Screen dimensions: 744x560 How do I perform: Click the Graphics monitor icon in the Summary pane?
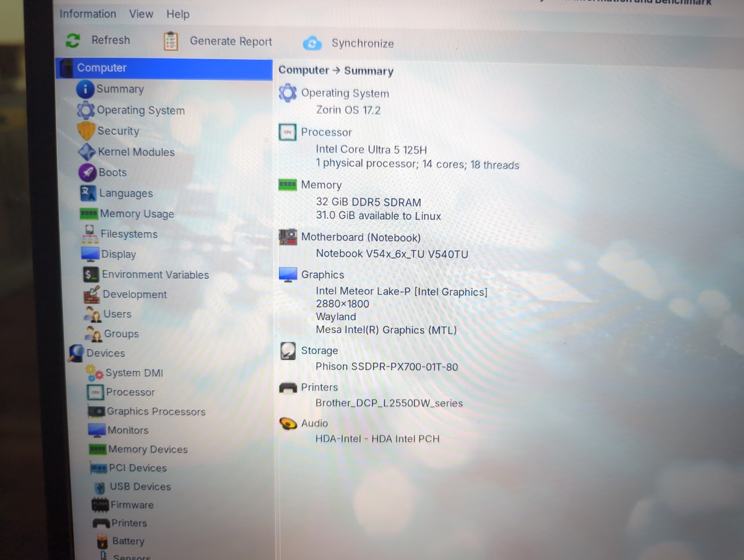click(x=288, y=274)
